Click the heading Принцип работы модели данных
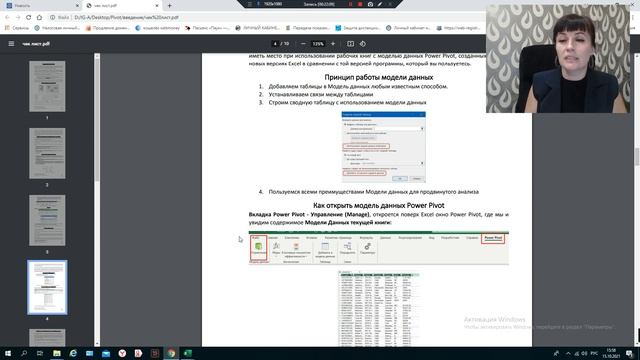 pos(379,77)
